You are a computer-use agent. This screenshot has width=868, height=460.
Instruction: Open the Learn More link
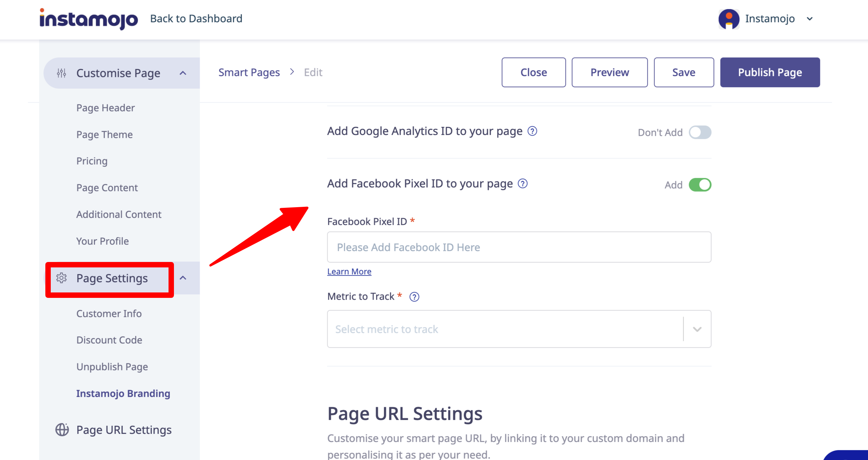349,271
